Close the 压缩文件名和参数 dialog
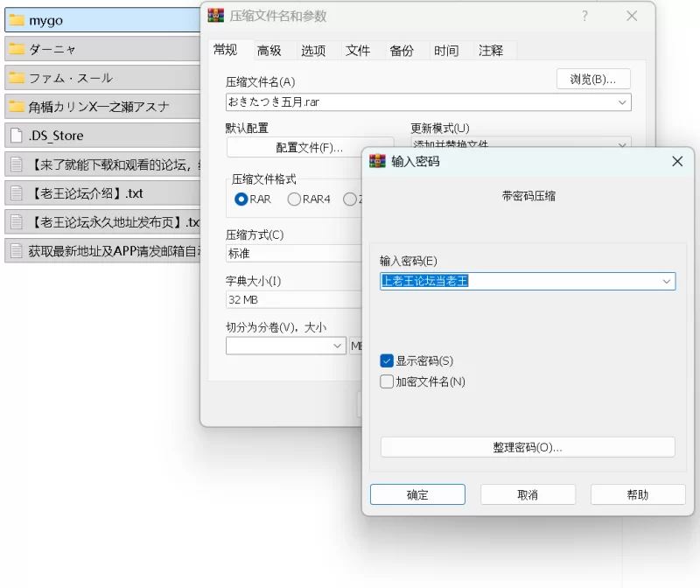The width and height of the screenshot is (700, 588). click(x=631, y=16)
